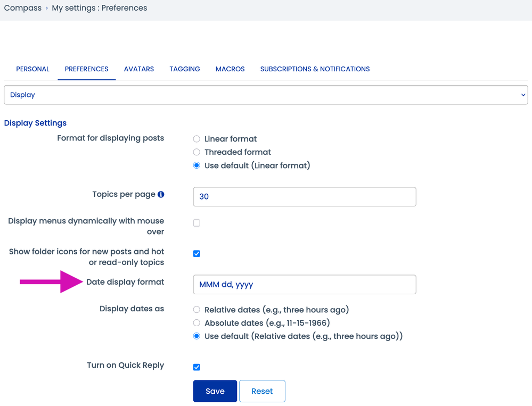Select the Macros tab
The image size is (532, 406).
click(230, 69)
